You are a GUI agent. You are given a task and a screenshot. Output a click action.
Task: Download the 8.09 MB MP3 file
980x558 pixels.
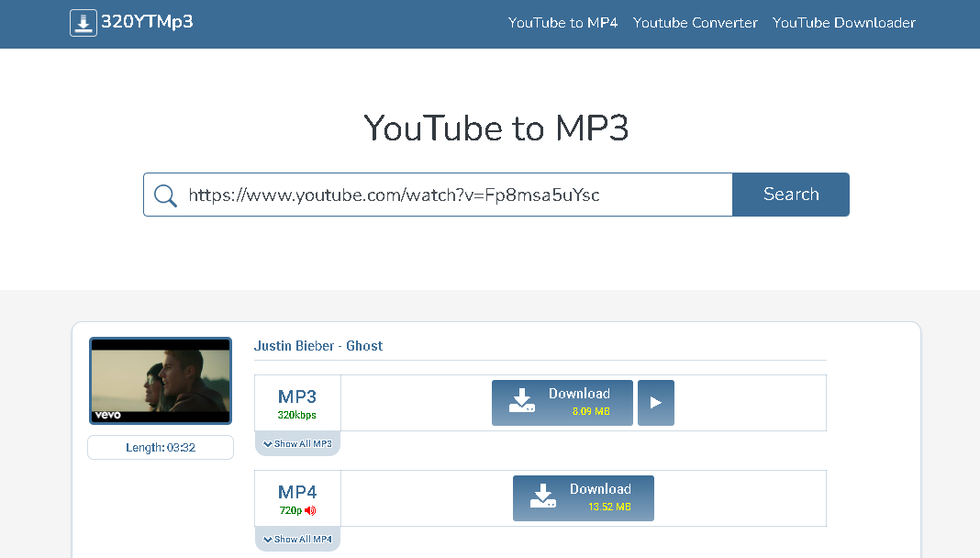pyautogui.click(x=562, y=403)
